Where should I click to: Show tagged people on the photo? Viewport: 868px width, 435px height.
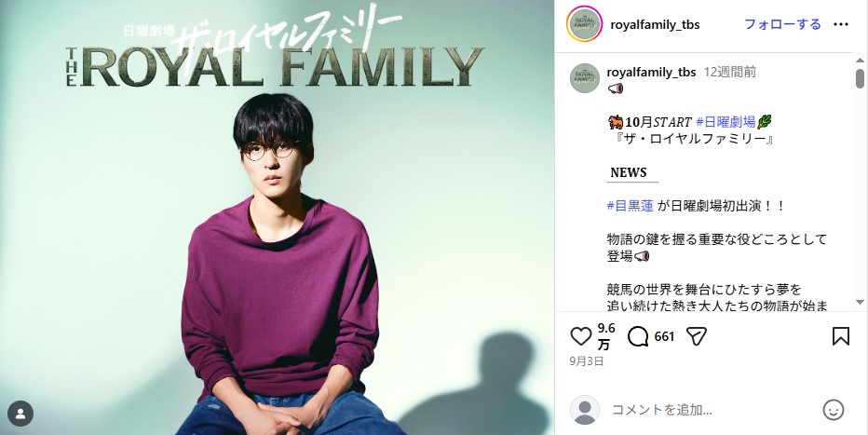click(20, 414)
